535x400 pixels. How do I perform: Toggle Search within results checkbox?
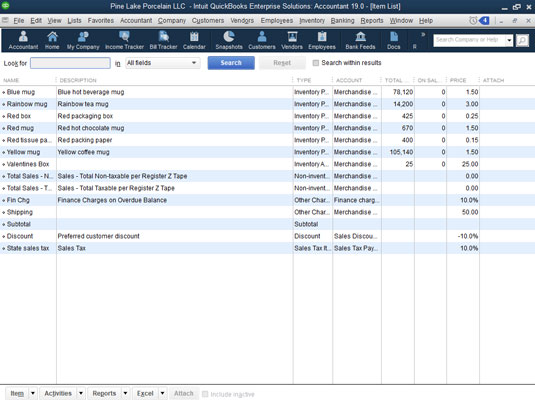pos(316,63)
